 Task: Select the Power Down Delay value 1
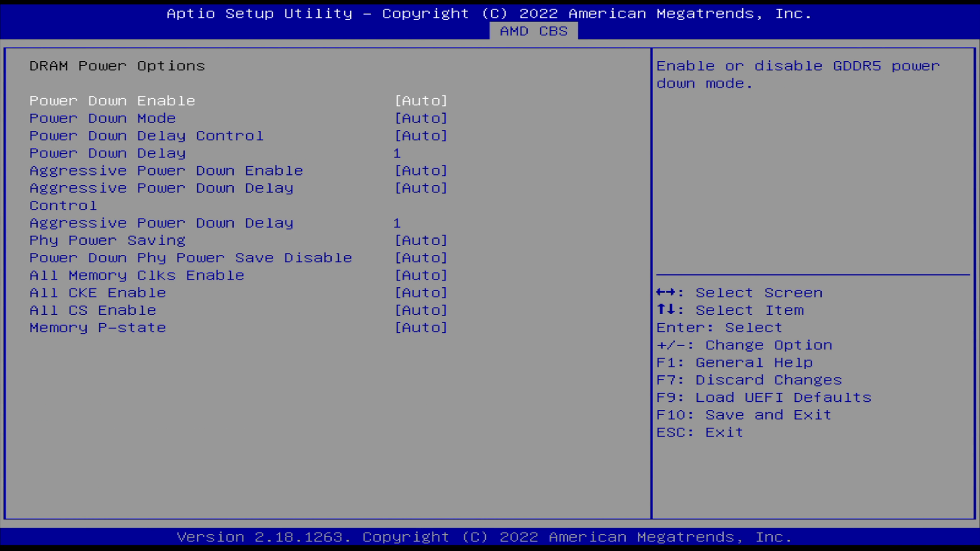397,154
